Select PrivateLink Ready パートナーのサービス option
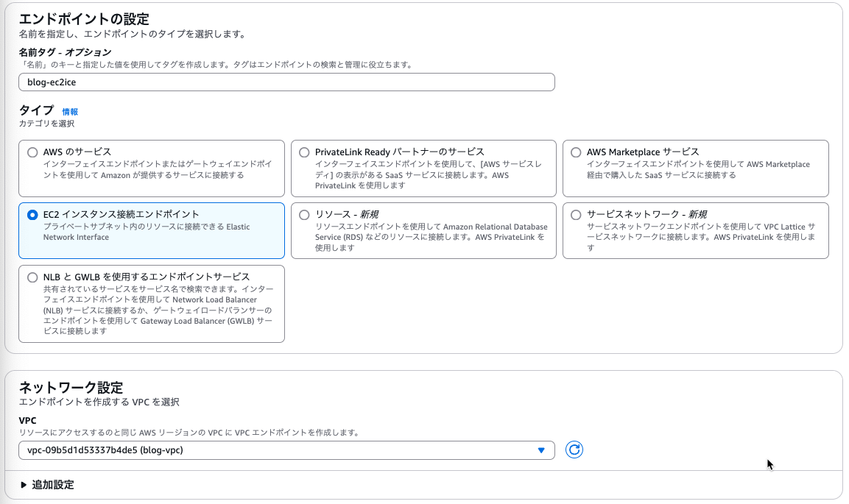This screenshot has height=504, width=849. pyautogui.click(x=304, y=152)
